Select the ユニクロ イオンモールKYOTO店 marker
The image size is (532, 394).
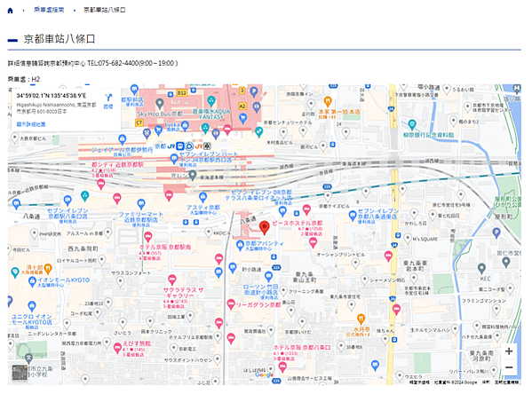(32, 306)
